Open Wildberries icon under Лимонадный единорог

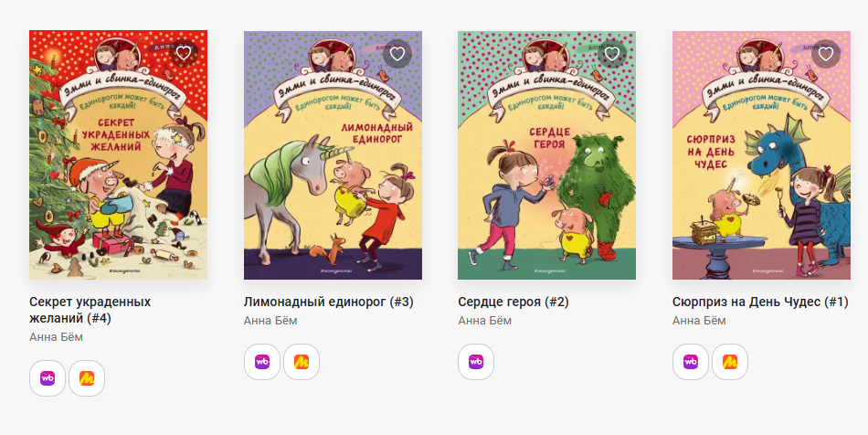(x=262, y=362)
